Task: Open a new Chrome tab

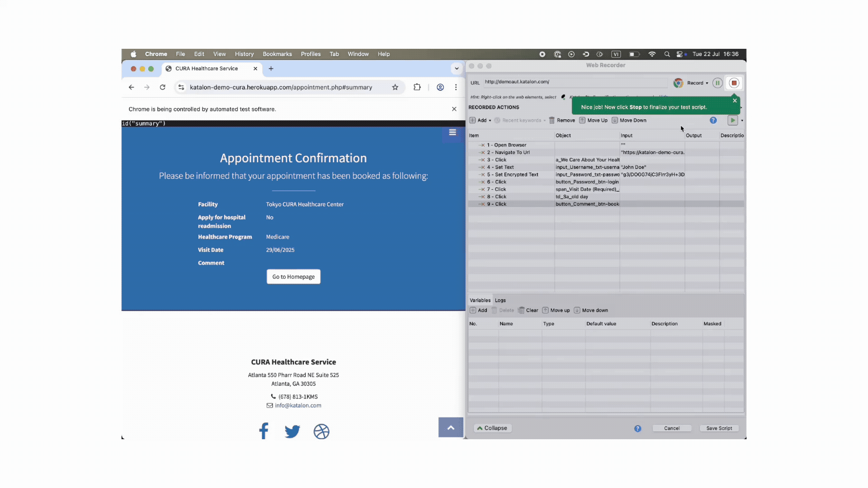Action: click(x=271, y=69)
